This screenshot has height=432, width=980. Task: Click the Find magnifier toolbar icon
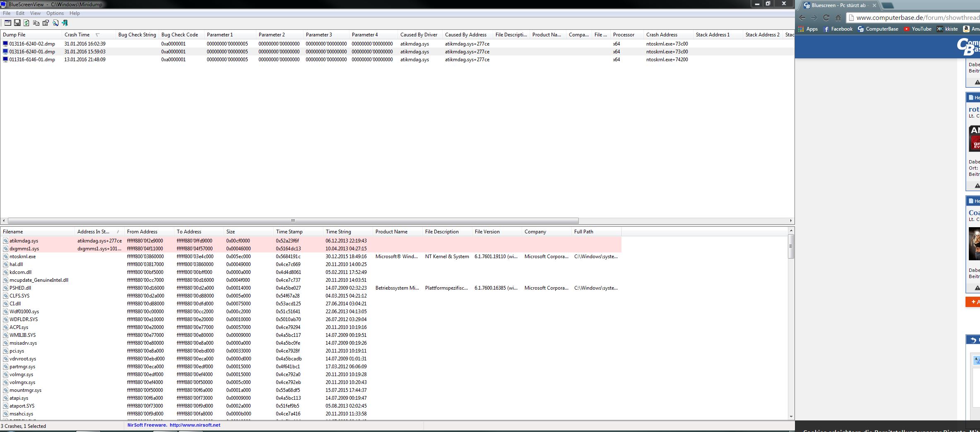55,23
